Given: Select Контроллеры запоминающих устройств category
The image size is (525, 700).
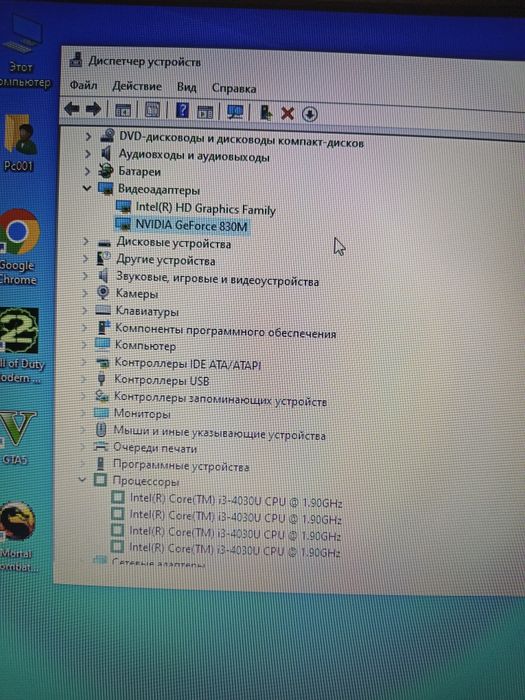Looking at the screenshot, I should click(x=220, y=399).
